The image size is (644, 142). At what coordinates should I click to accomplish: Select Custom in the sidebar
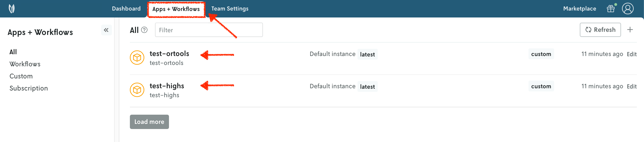click(x=21, y=76)
